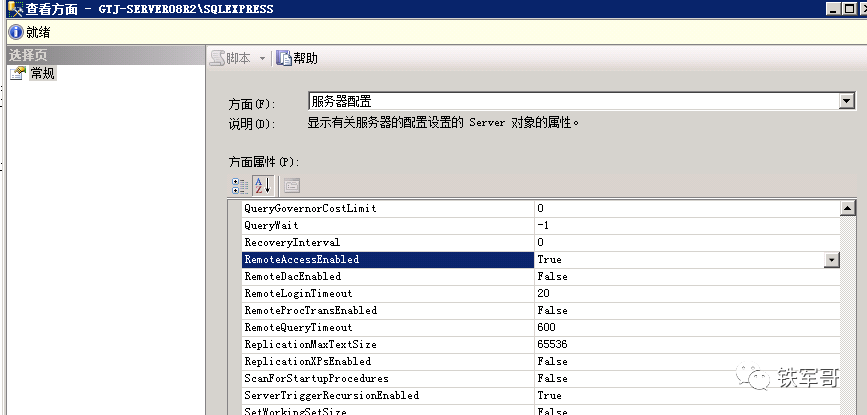Switch property grid to categorized view icon
This screenshot has height=415, width=867.
pos(240,186)
